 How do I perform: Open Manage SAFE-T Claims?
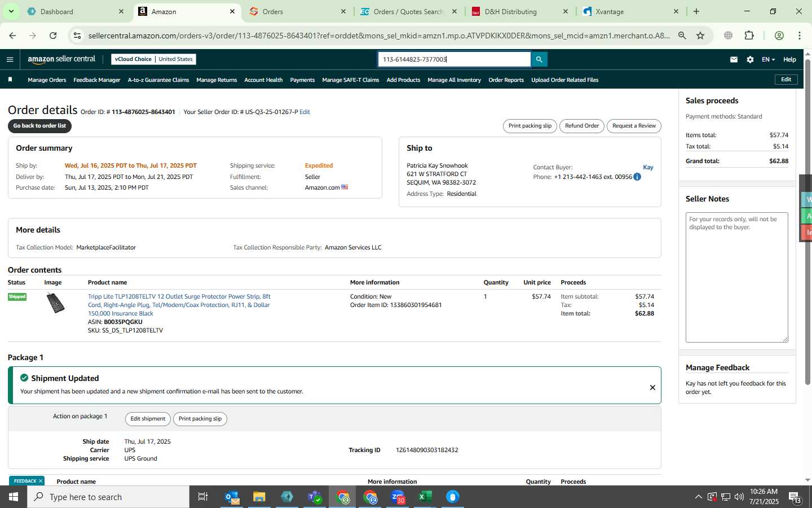[350, 80]
